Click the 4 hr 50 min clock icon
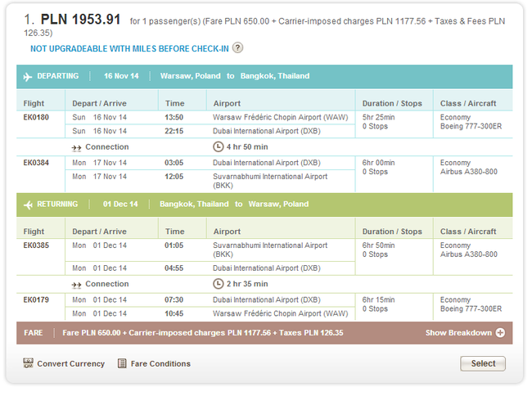The width and height of the screenshot is (532, 396). [218, 147]
